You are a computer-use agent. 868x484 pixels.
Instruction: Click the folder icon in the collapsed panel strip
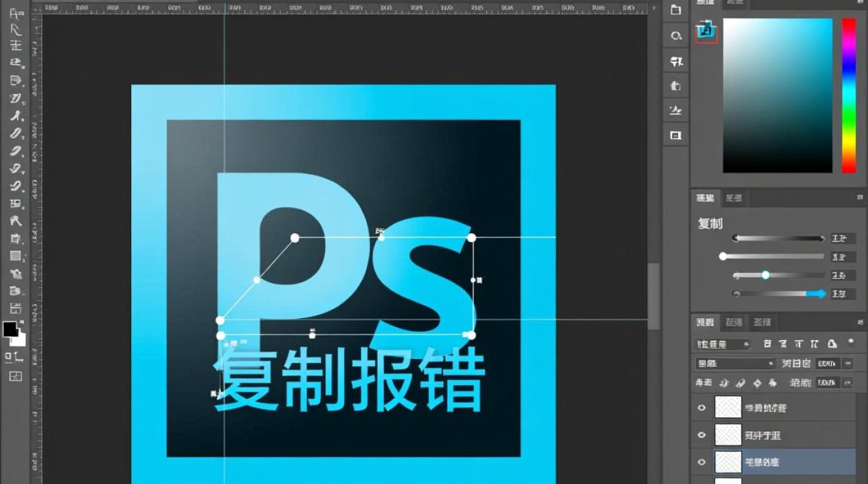(676, 10)
